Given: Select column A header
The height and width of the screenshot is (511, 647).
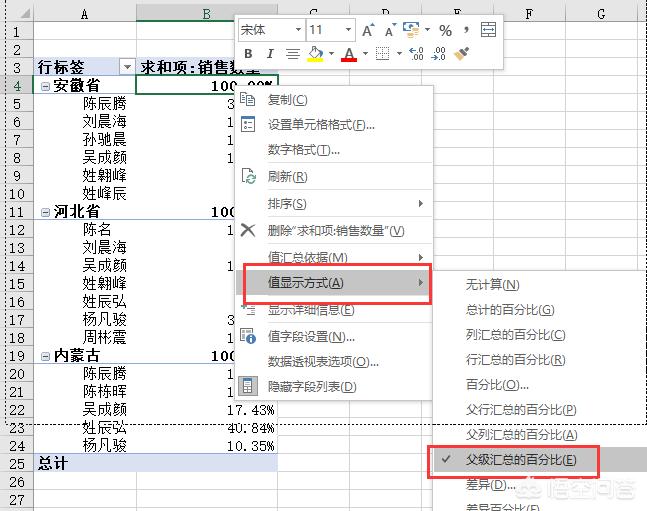Looking at the screenshot, I should point(85,14).
